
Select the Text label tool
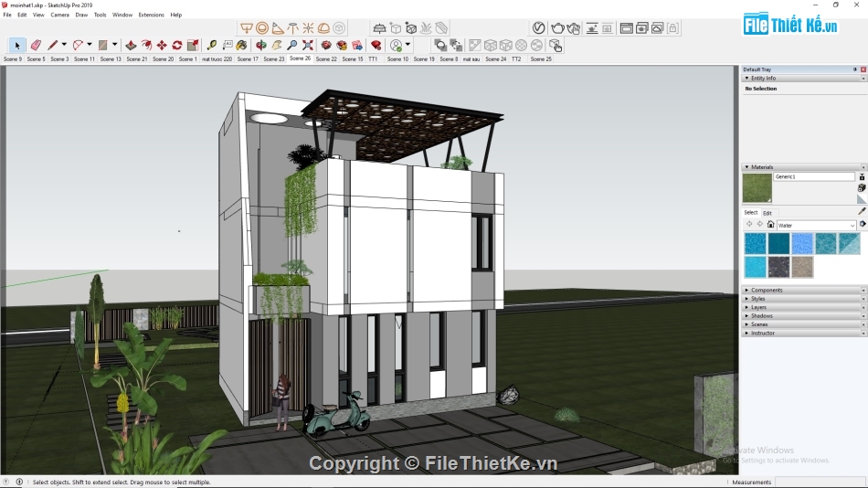pos(227,45)
